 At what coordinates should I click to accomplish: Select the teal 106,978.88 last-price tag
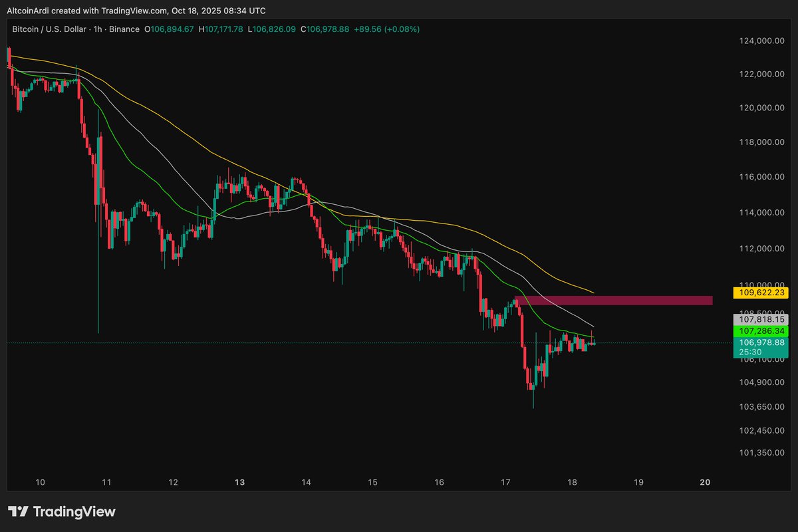(x=759, y=342)
